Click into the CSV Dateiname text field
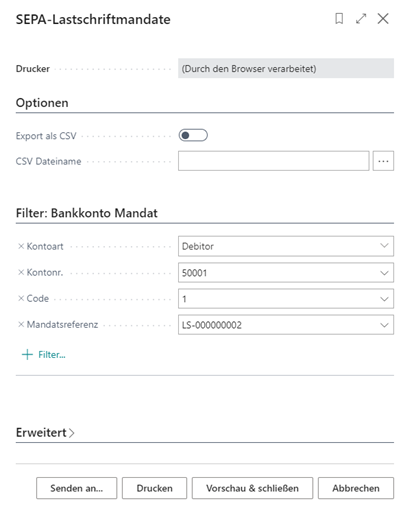The width and height of the screenshot is (405, 508). pos(274,161)
